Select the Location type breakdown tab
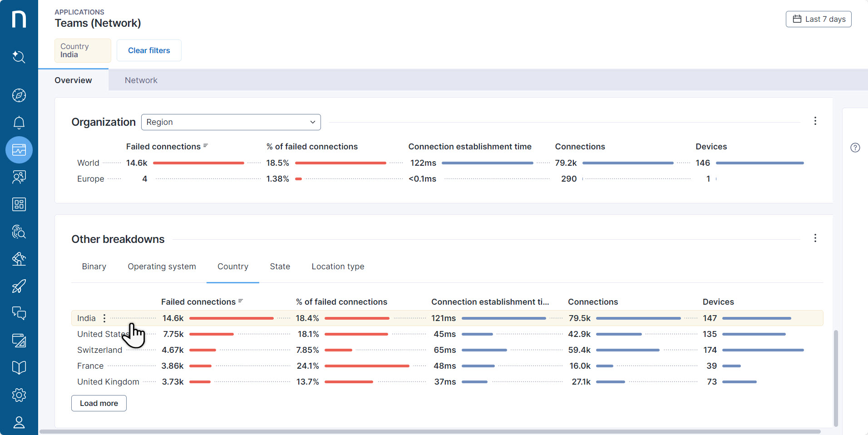 (337, 267)
